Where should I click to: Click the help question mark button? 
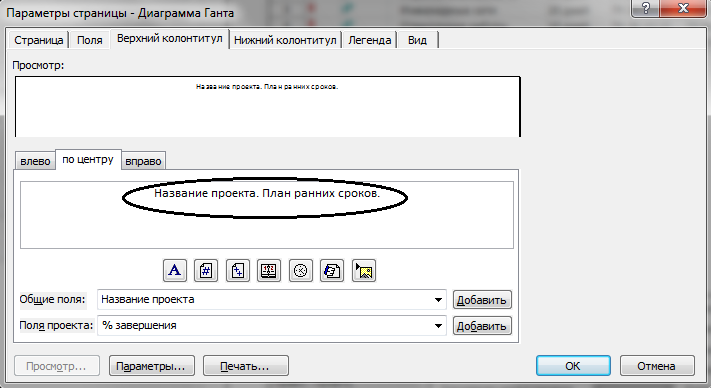pos(646,8)
